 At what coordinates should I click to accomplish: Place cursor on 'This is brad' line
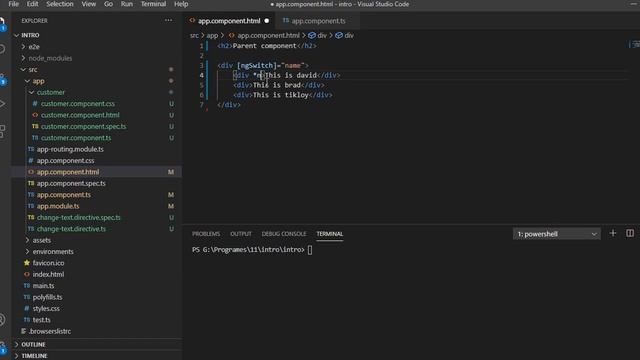[x=279, y=85]
